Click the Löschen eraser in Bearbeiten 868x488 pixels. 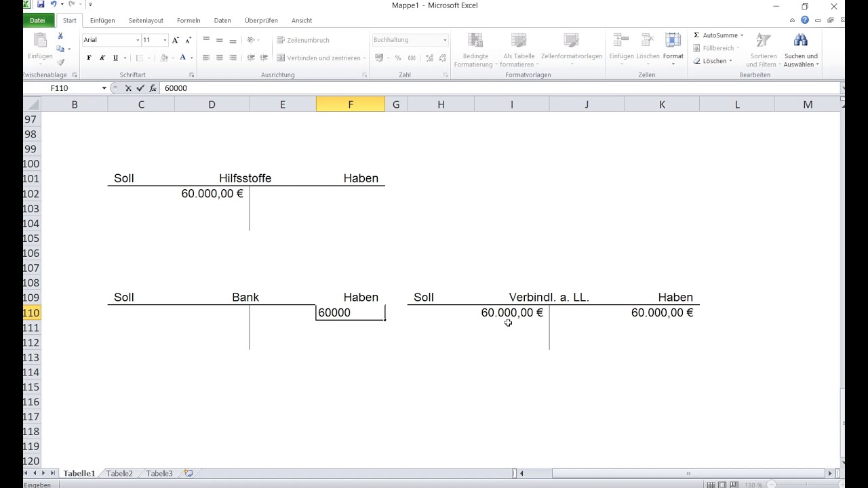[712, 61]
